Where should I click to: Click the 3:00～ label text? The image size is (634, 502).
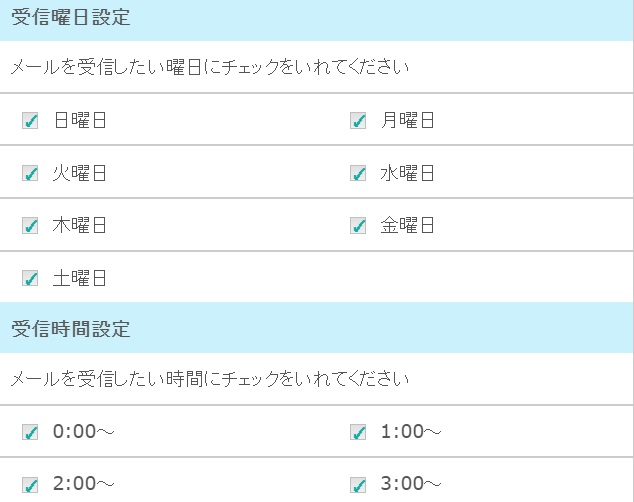click(411, 485)
